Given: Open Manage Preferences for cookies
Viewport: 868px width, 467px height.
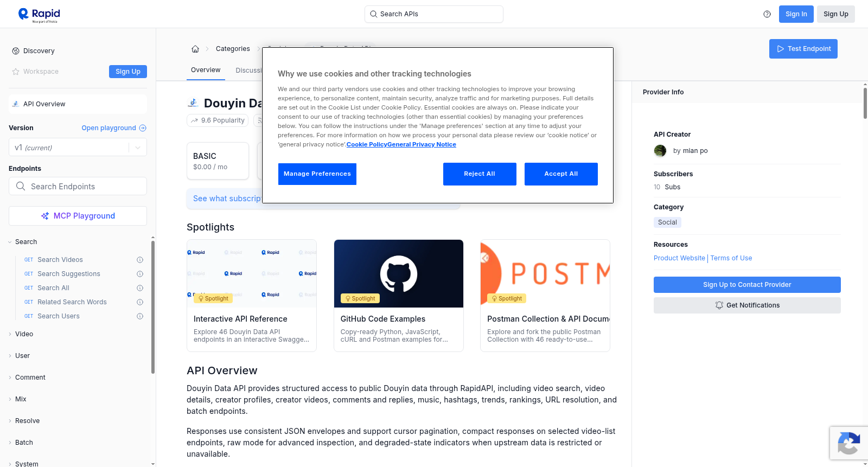Looking at the screenshot, I should (x=317, y=174).
